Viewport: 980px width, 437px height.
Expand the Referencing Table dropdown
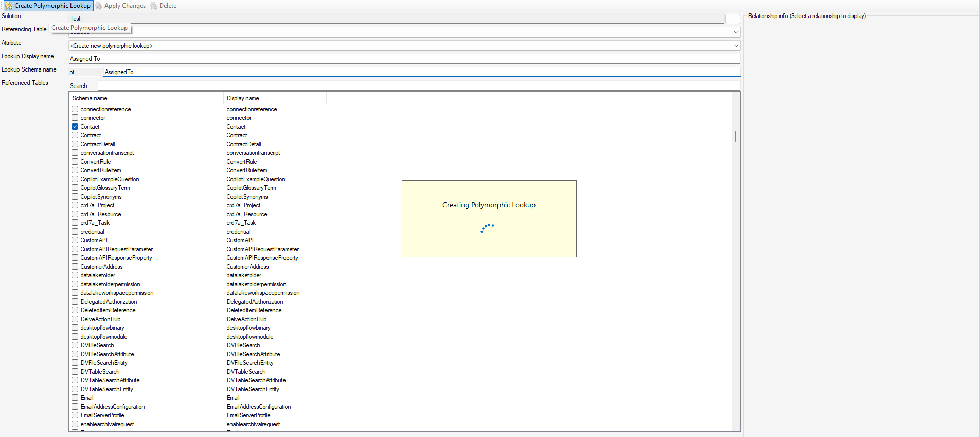pyautogui.click(x=736, y=32)
